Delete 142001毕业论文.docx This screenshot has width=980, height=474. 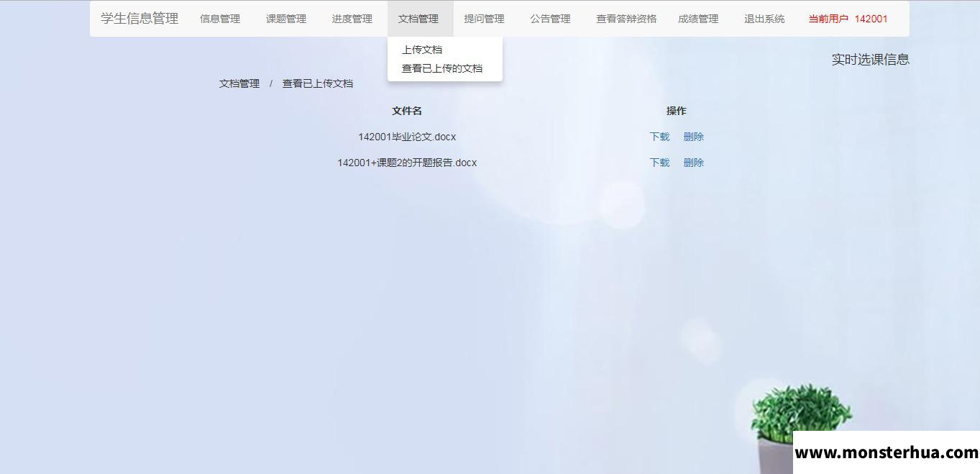pyautogui.click(x=694, y=137)
